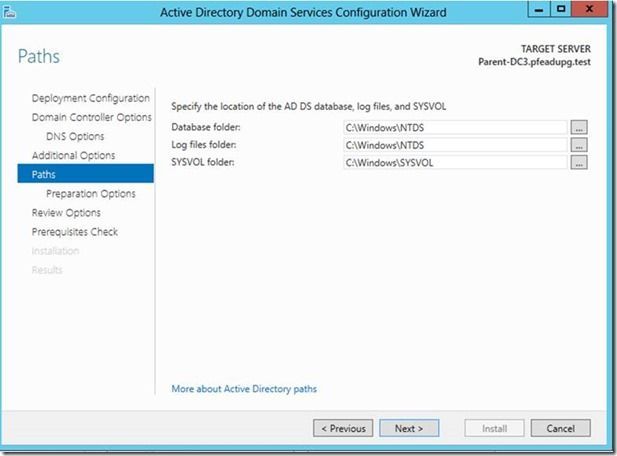Screen dimensions: 617x456
Task: Click the wizard icon in the title bar
Action: (x=9, y=12)
